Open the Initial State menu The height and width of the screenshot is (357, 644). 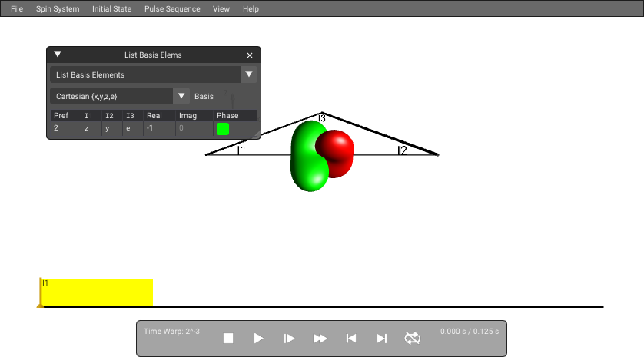tap(111, 8)
